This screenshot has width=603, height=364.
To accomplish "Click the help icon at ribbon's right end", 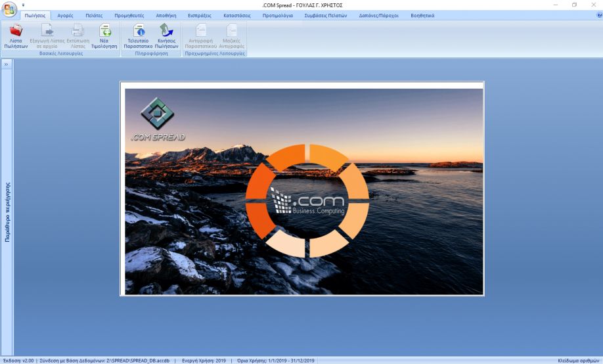I will (599, 15).
